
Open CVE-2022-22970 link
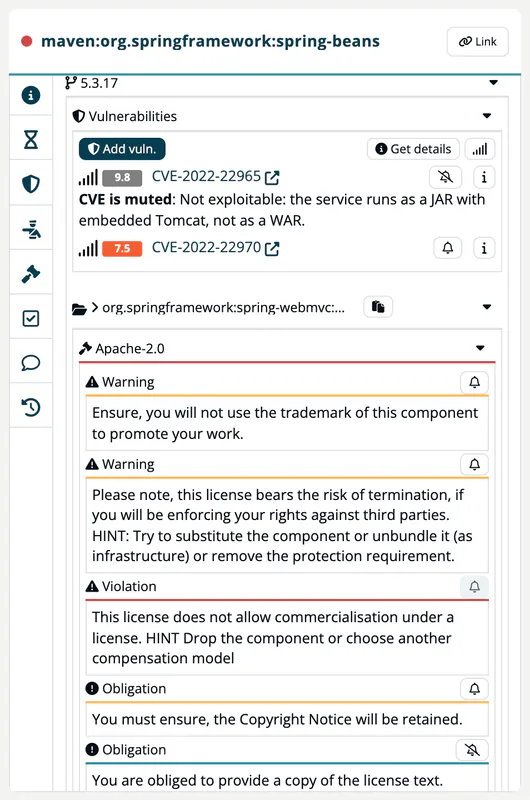click(207, 247)
